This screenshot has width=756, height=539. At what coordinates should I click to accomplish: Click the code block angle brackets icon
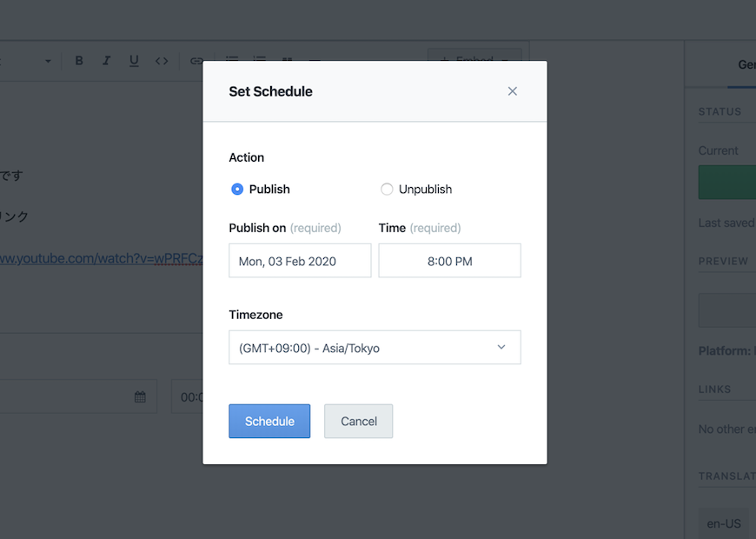[x=162, y=61]
